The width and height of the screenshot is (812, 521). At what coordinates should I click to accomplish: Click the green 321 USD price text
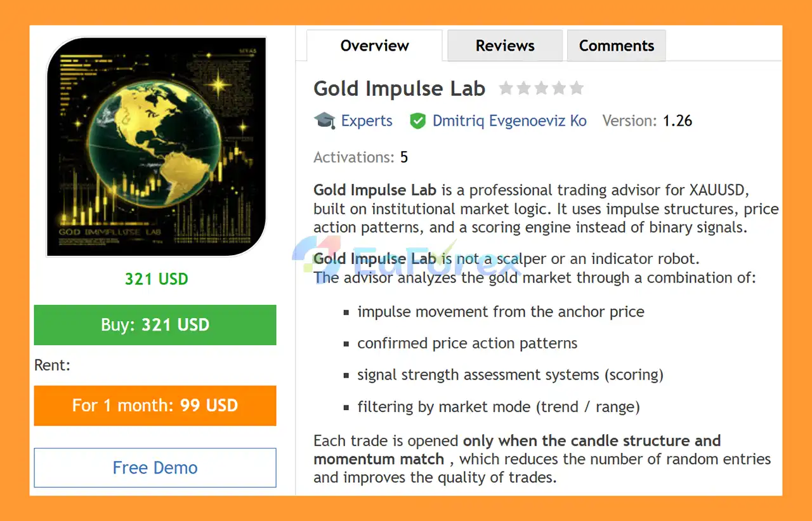(x=156, y=279)
